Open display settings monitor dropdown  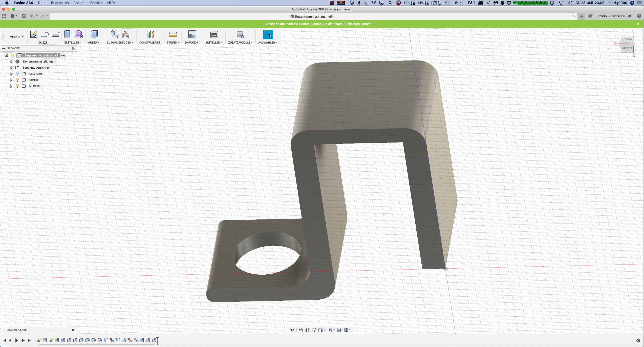pyautogui.click(x=332, y=330)
